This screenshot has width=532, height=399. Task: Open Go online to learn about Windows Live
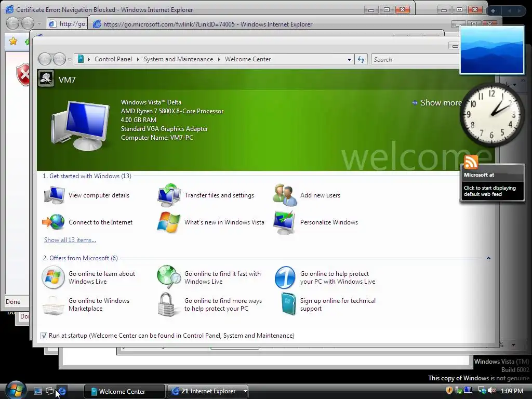pyautogui.click(x=88, y=277)
